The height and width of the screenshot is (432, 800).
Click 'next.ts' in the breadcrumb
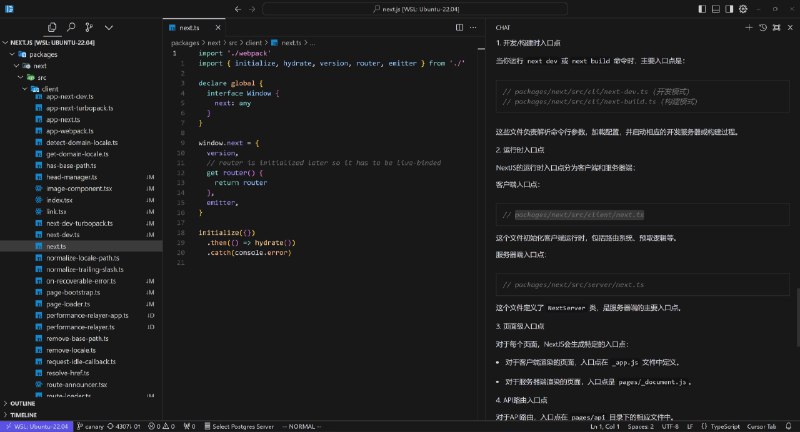(291, 43)
